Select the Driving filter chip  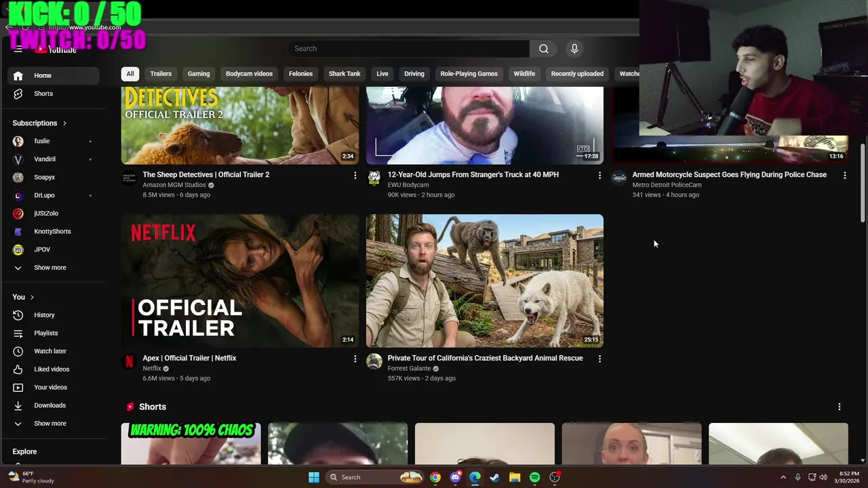(x=414, y=74)
